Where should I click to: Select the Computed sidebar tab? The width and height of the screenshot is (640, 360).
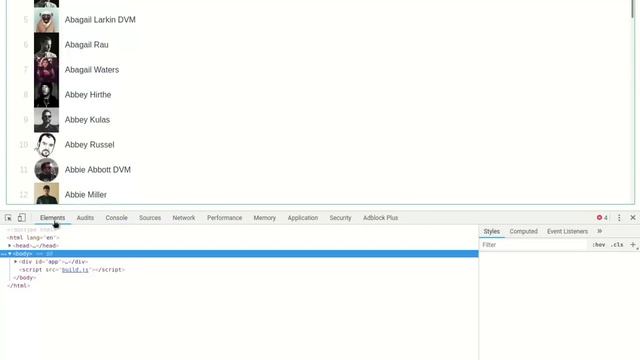click(523, 231)
